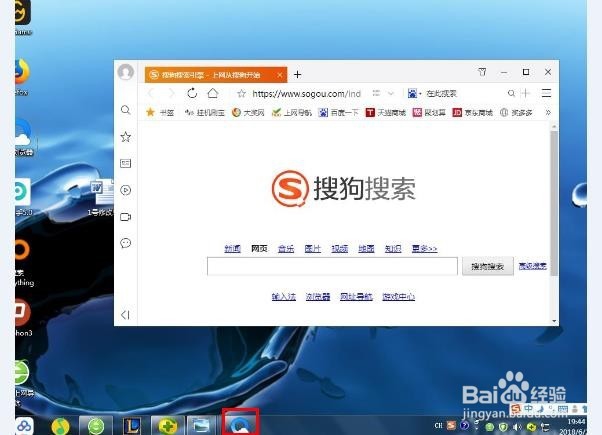Expand the address bar dropdown arrow
Viewport: 602px width, 435px height.
coord(391,93)
